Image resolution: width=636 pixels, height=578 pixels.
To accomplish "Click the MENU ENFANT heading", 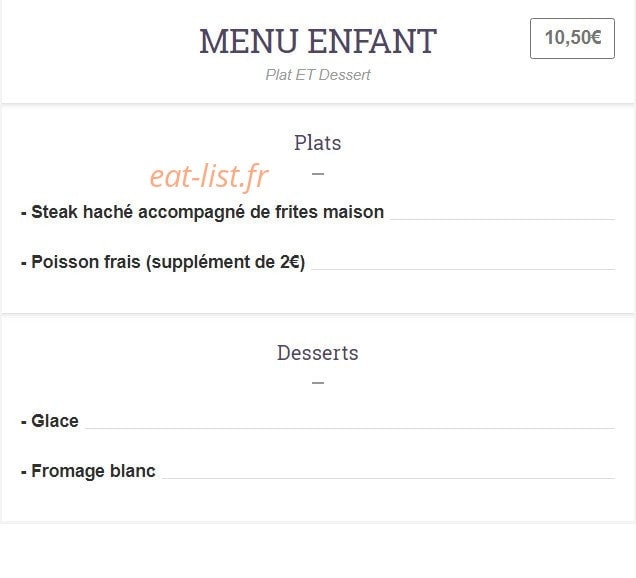I will [x=318, y=41].
